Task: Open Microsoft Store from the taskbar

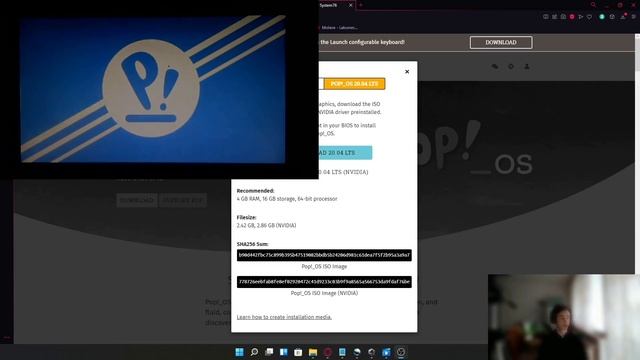Action: [298, 352]
